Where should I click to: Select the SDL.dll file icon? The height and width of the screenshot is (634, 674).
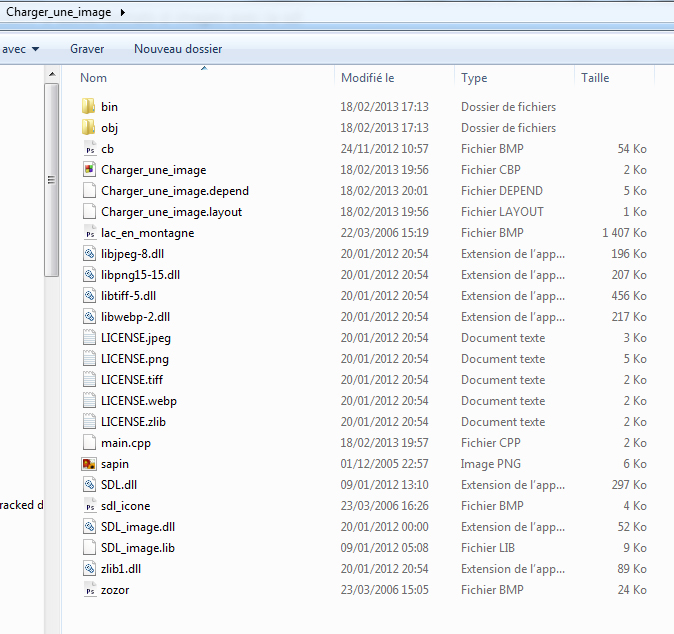[x=88, y=485]
